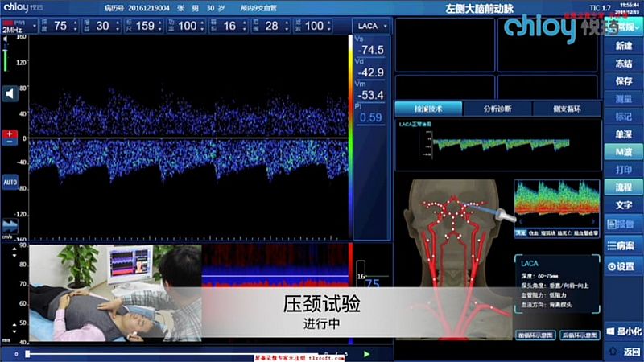
Task: Switch to the 分析诊断 tab
Action: [x=497, y=107]
